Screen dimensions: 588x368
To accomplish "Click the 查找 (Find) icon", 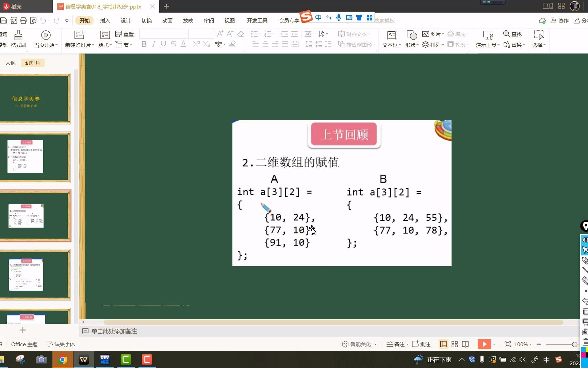I will (x=512, y=34).
